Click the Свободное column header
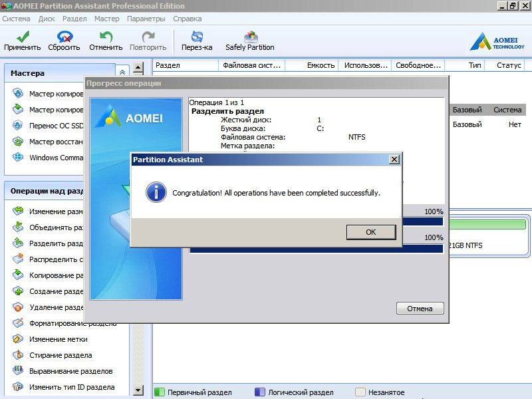The height and width of the screenshot is (399, 532). tap(418, 65)
